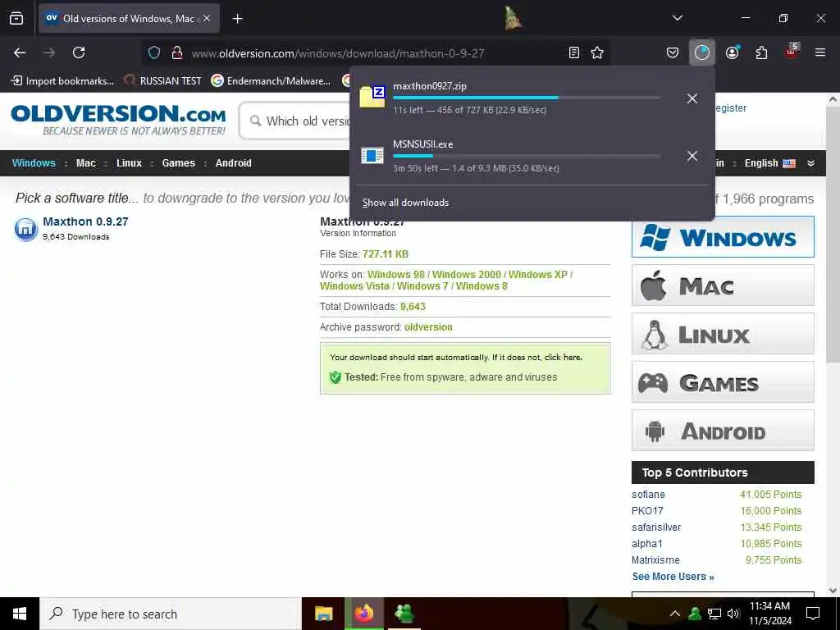The height and width of the screenshot is (630, 840).
Task: Open the uBlock extension icon
Action: (792, 52)
